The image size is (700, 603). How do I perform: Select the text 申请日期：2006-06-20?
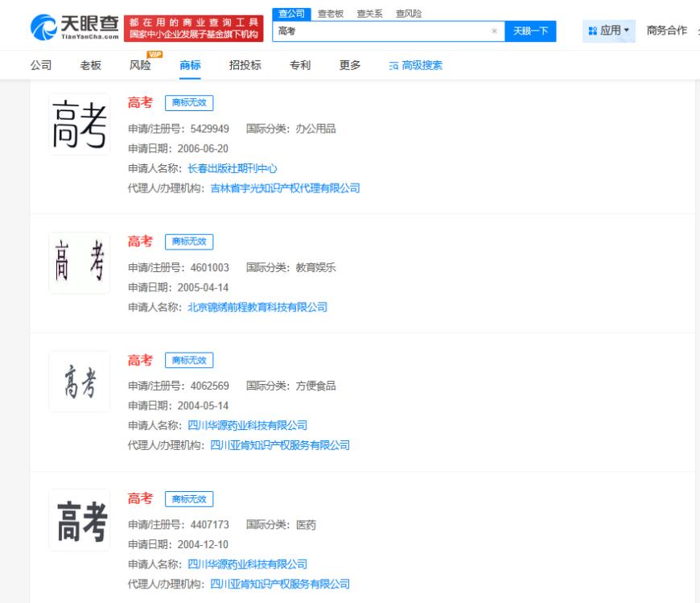(178, 149)
